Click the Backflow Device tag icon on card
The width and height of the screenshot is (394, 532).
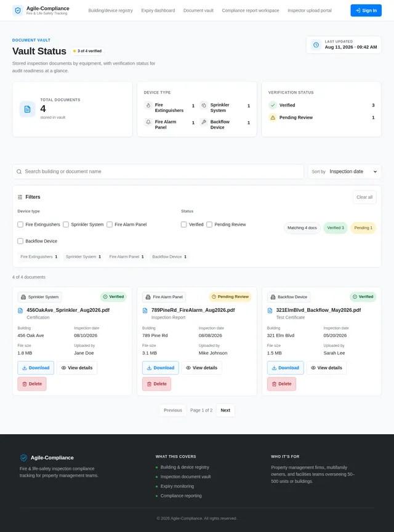tap(273, 297)
